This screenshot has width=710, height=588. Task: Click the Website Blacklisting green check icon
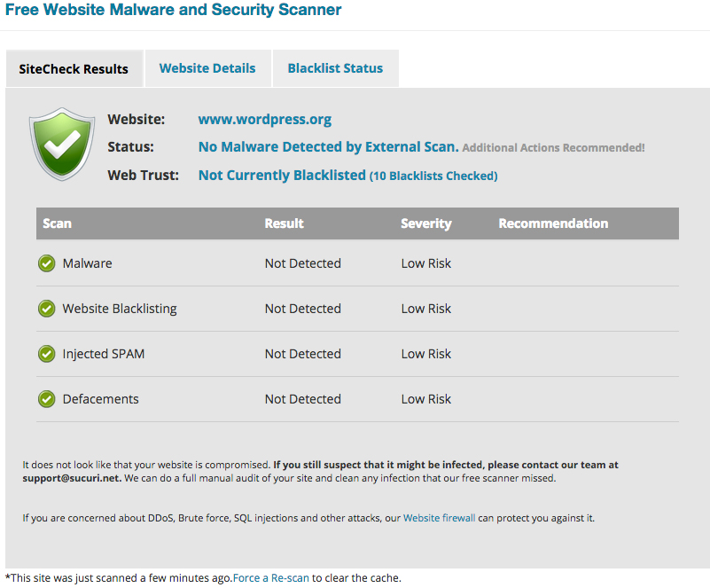(x=47, y=309)
